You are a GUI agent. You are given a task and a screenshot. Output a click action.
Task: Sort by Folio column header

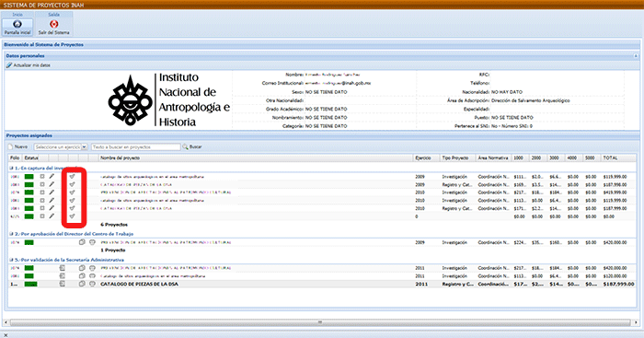pos(15,157)
